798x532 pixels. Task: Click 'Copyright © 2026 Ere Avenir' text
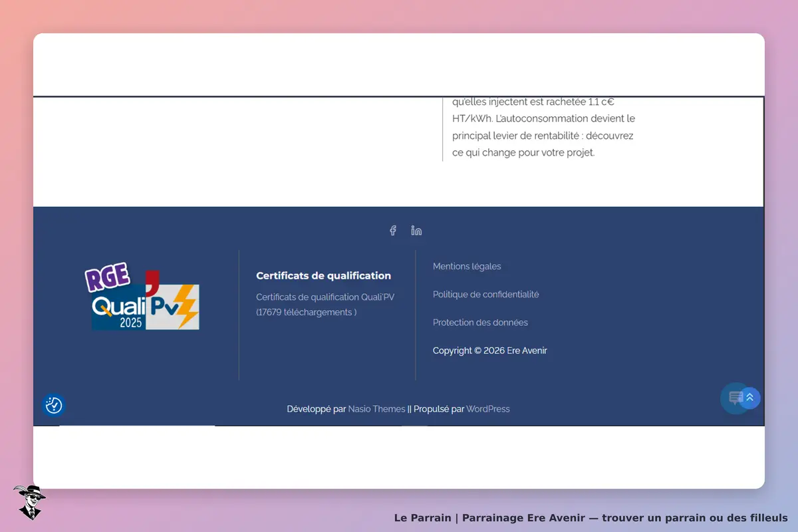[490, 350]
